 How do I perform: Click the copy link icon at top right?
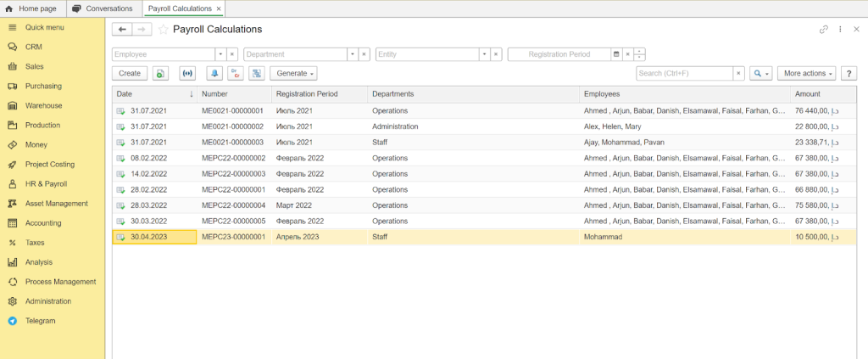[823, 30]
